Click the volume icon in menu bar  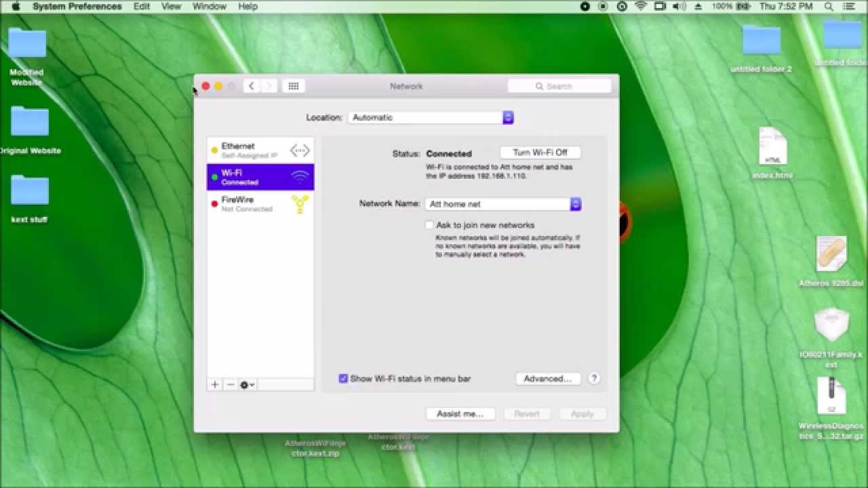pos(679,6)
